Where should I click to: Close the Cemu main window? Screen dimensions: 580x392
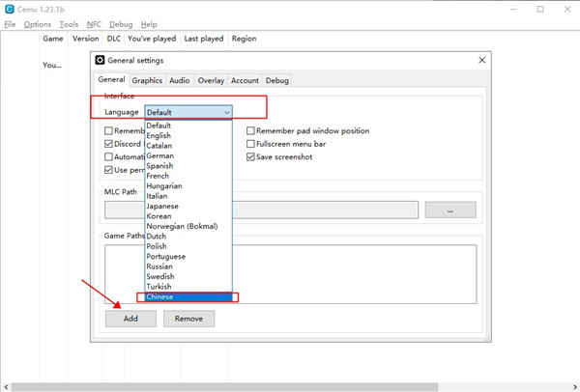pyautogui.click(x=567, y=10)
